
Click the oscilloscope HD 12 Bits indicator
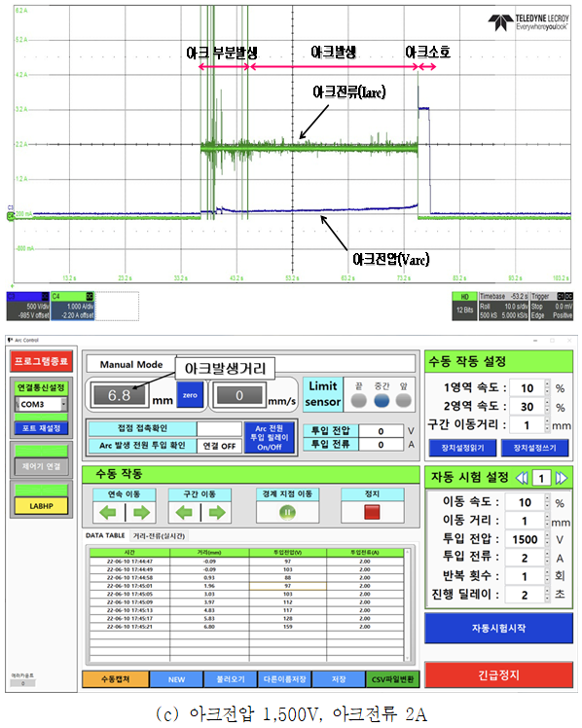click(x=464, y=306)
